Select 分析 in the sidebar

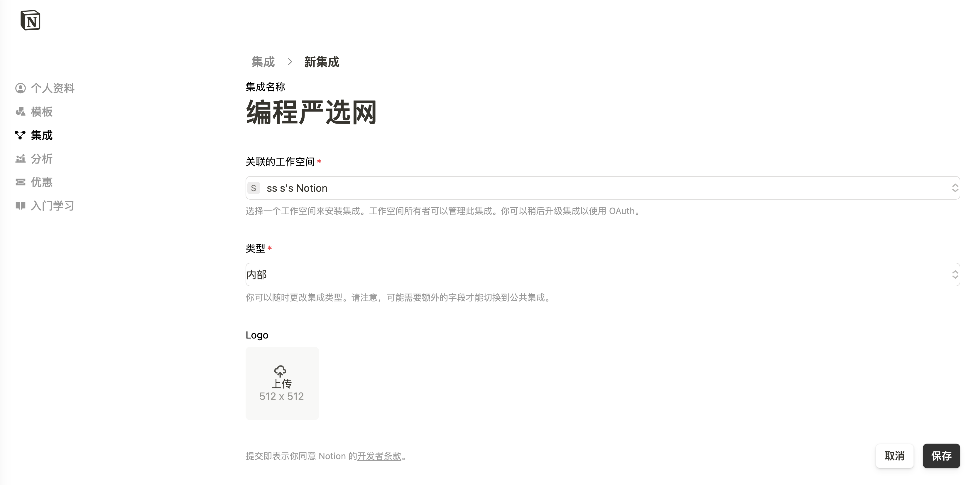pos(42,159)
